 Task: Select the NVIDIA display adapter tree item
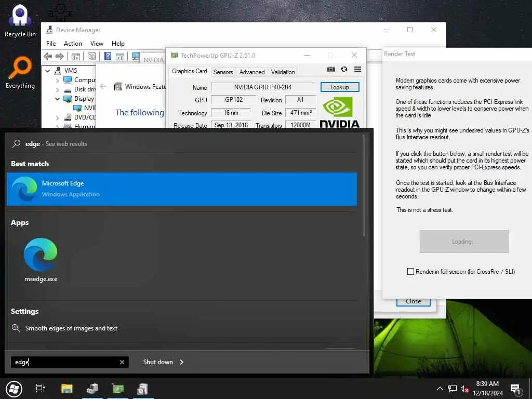85,108
